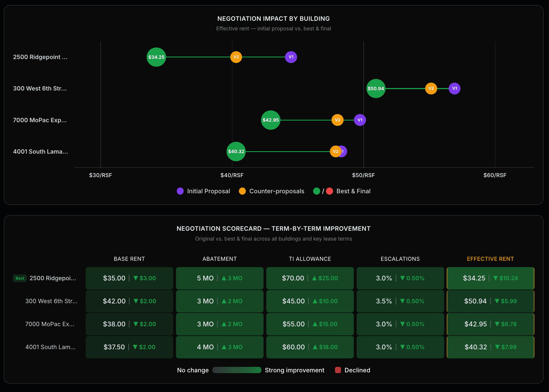Click the overlapping V2 marker for 4001 South Lamar
Screen dimensions: 549x392
[336, 151]
